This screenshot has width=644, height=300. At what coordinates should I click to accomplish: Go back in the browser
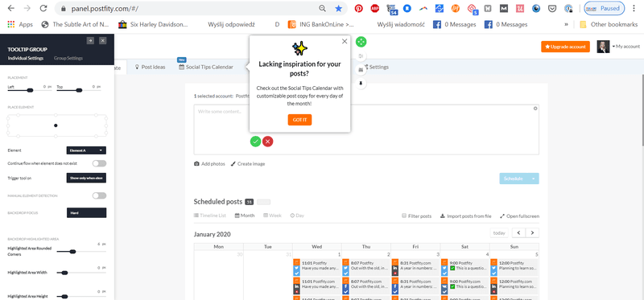coord(11,8)
